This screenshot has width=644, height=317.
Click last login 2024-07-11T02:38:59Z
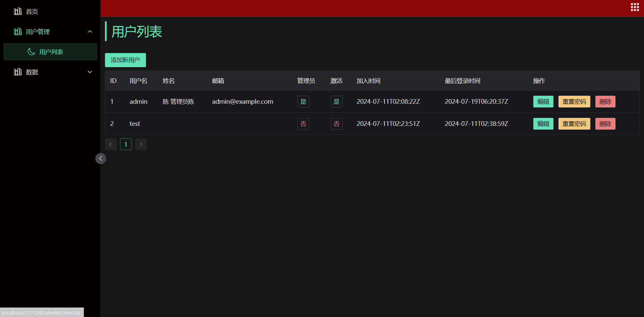(476, 124)
